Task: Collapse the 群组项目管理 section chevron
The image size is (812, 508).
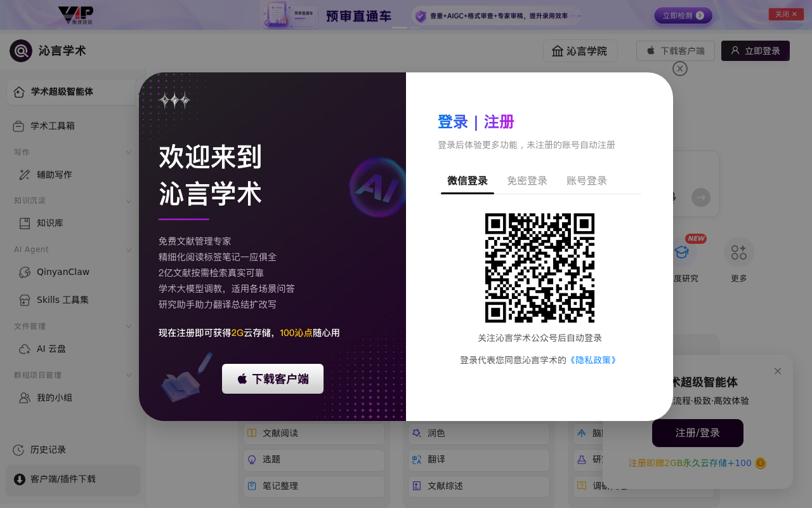Action: pyautogui.click(x=129, y=375)
